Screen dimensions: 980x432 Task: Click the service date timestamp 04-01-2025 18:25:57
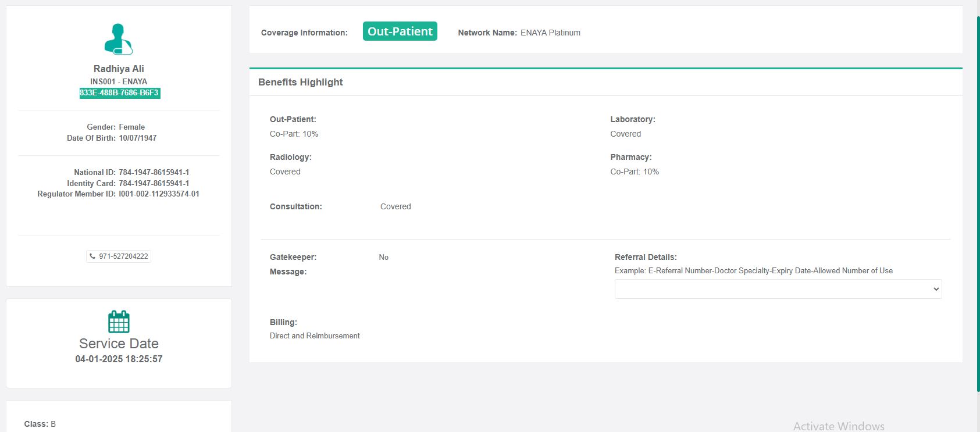pos(119,359)
